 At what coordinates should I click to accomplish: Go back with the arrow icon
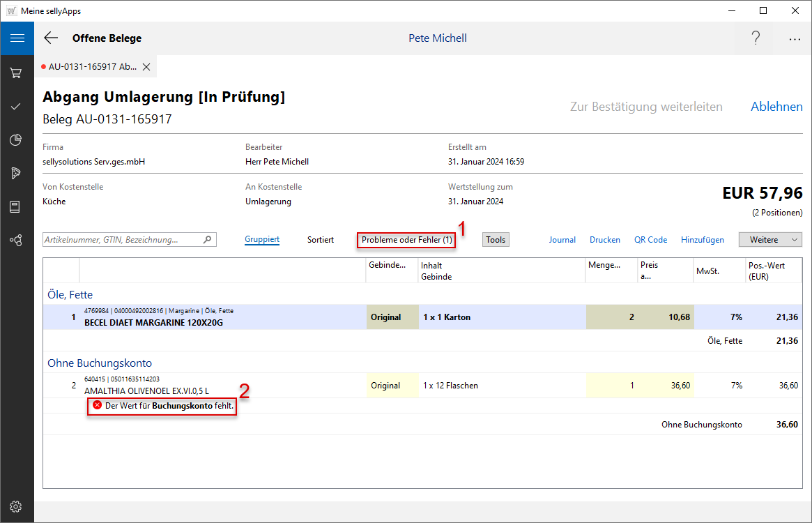(51, 38)
